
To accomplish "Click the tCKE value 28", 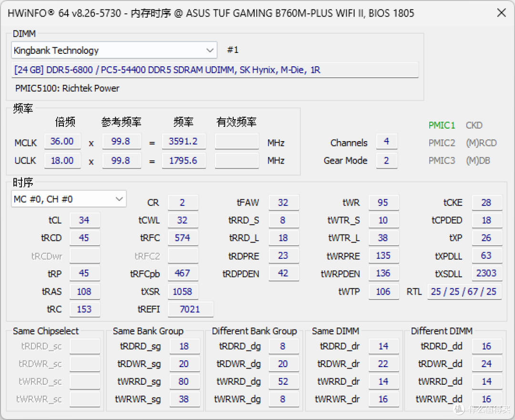I will tap(487, 202).
